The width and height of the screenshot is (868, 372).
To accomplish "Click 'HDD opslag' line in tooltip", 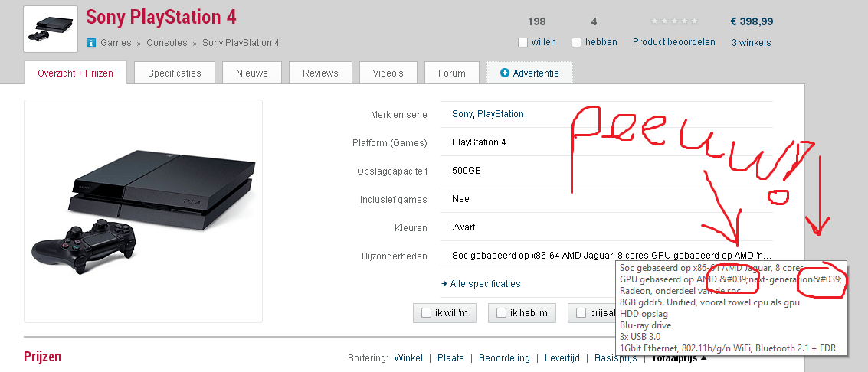I will click(644, 313).
